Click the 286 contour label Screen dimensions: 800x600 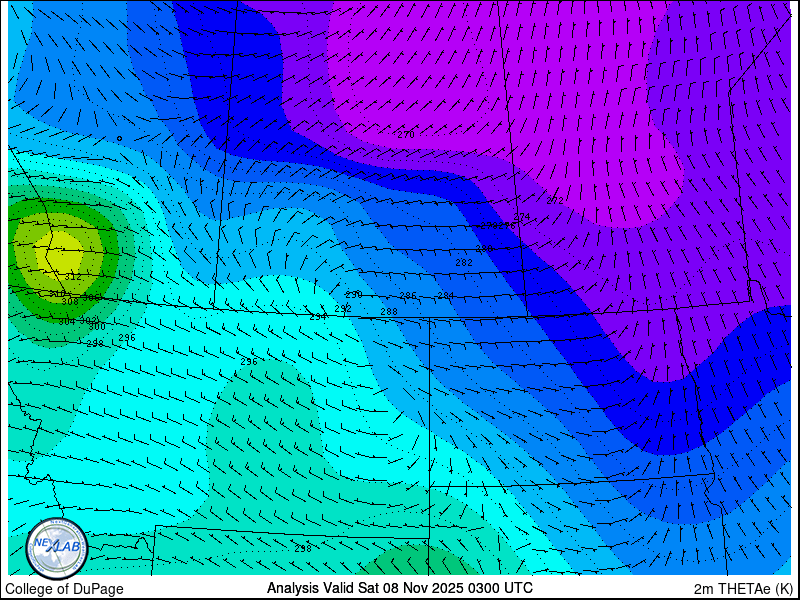(x=408, y=296)
